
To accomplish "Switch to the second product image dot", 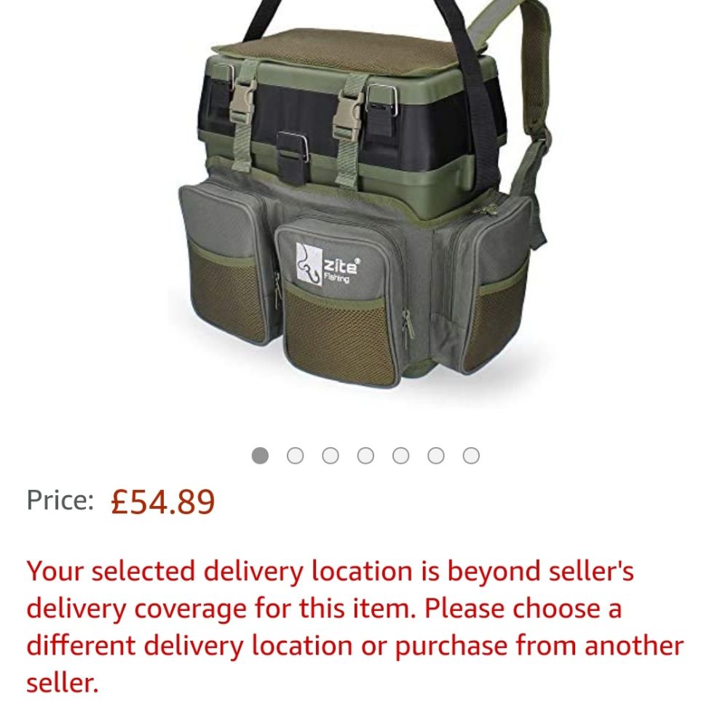I will 296,455.
